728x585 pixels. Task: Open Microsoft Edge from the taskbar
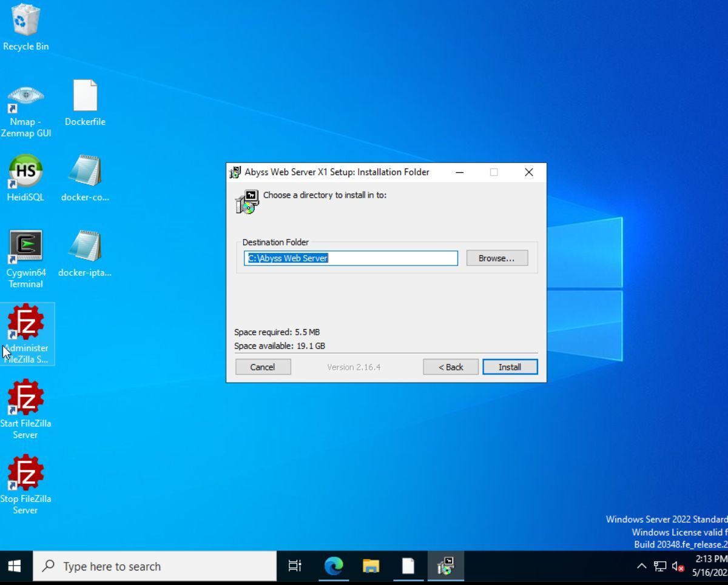(333, 566)
